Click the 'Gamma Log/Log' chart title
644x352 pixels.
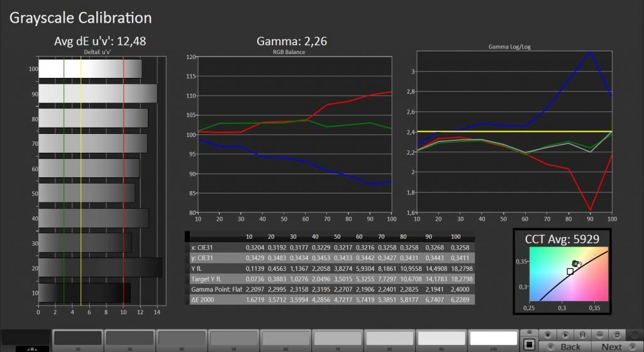(x=509, y=47)
